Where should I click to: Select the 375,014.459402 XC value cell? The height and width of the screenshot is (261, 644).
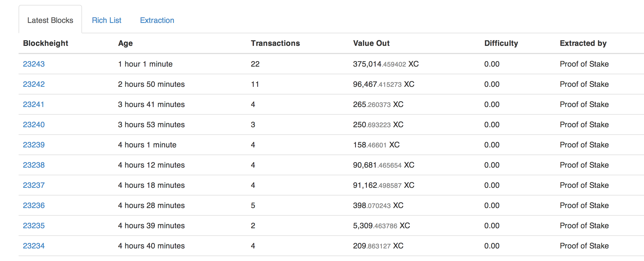coord(386,64)
